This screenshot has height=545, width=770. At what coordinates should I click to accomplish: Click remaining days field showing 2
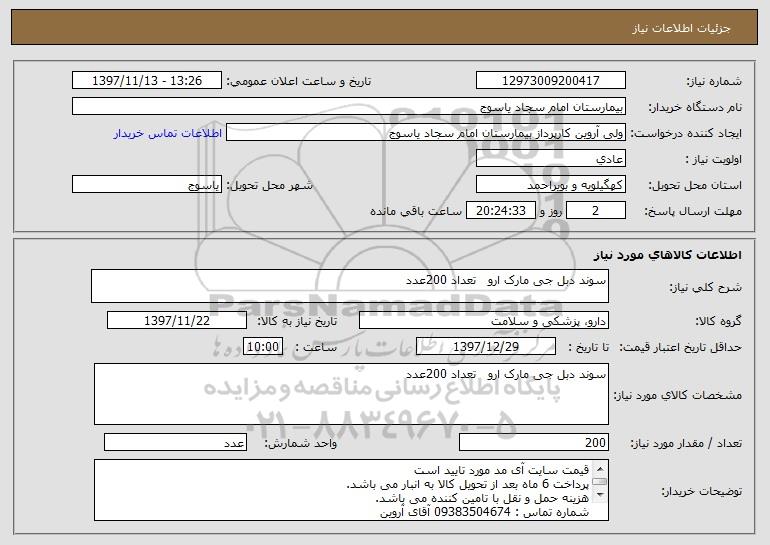click(596, 211)
